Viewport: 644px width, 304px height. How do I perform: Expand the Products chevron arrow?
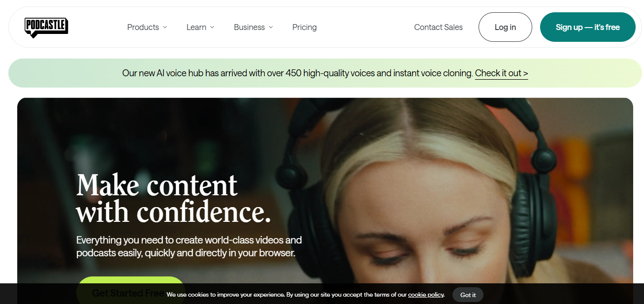165,27
